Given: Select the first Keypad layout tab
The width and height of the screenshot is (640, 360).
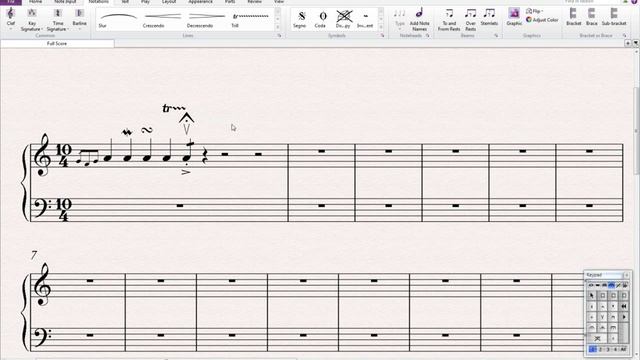Looking at the screenshot, I should tap(591, 285).
